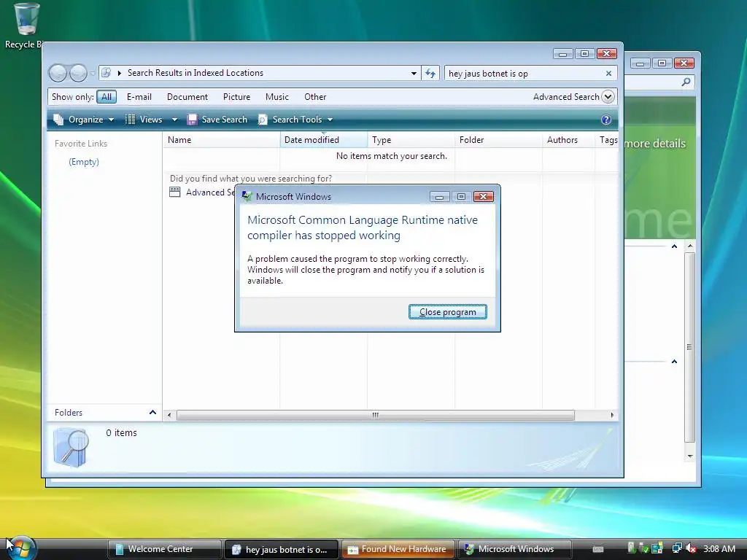Click the search folder icon in address bar

(107, 73)
